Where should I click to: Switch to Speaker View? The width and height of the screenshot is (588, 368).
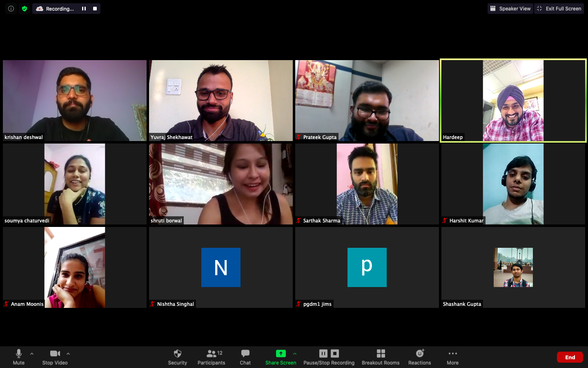[510, 9]
